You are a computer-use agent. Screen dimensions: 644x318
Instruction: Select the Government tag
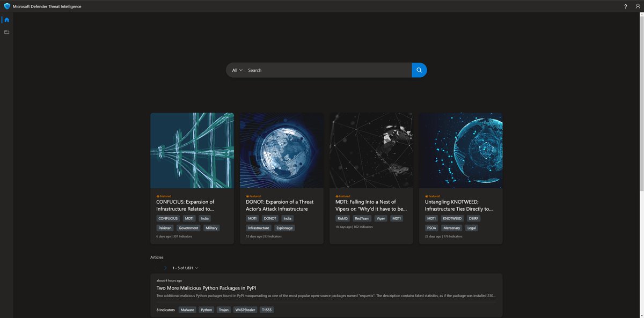click(x=189, y=228)
